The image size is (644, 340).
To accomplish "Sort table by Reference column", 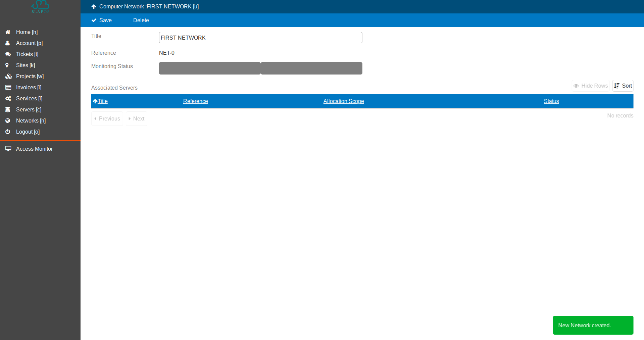I will click(x=196, y=101).
